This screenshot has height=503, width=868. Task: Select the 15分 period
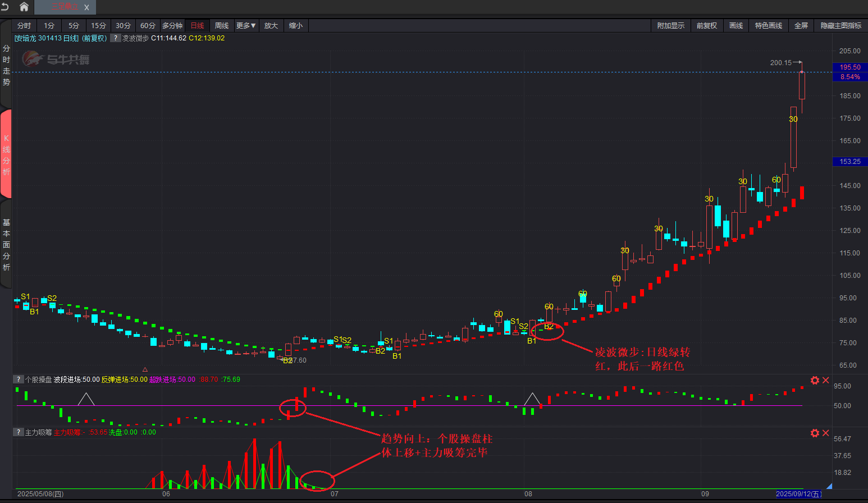(99, 26)
